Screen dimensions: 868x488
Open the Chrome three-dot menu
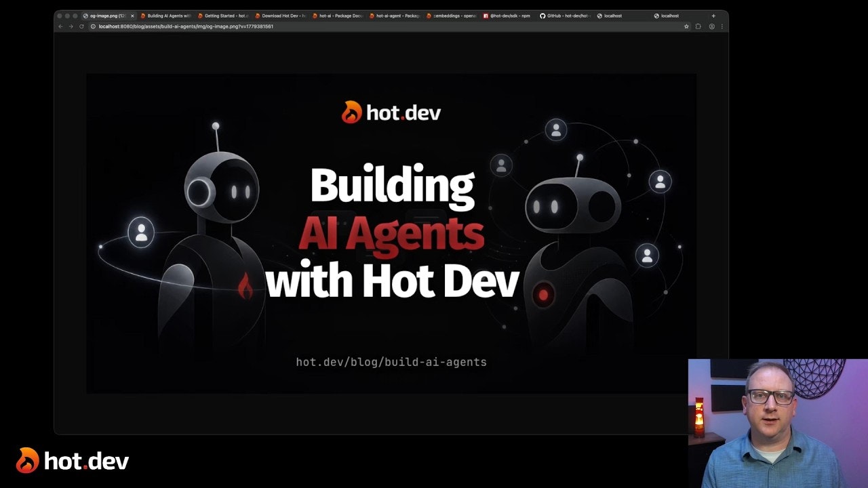722,26
